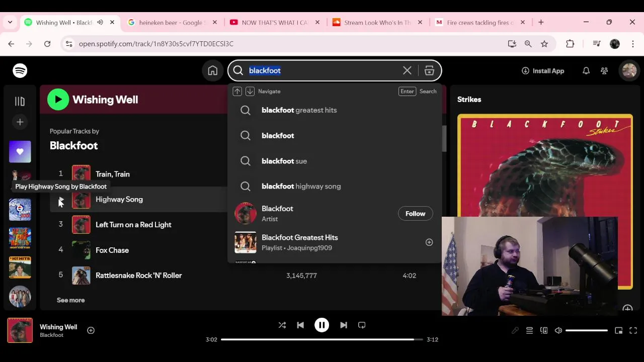The height and width of the screenshot is (362, 644).
Task: Click the address bar URL
Action: click(x=156, y=44)
